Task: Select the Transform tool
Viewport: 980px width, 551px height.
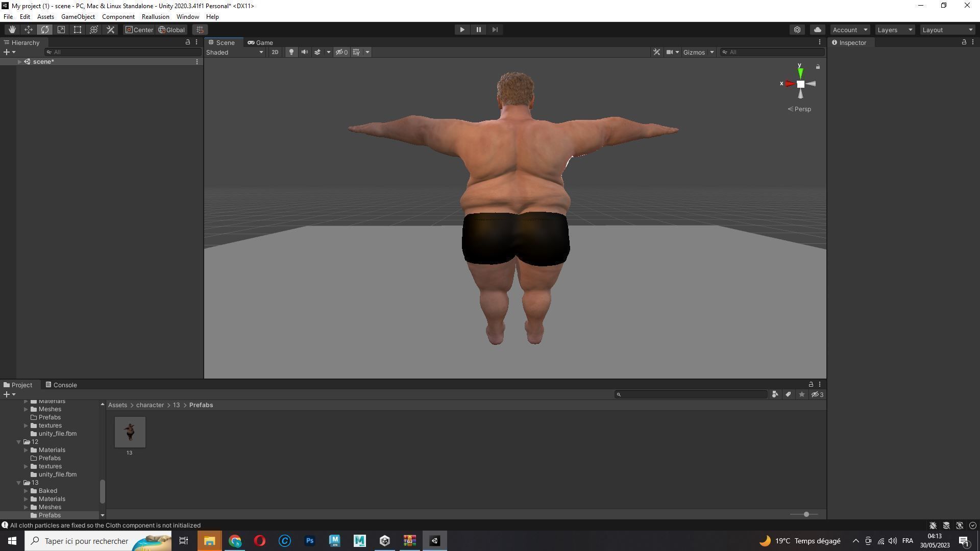Action: [x=94, y=30]
